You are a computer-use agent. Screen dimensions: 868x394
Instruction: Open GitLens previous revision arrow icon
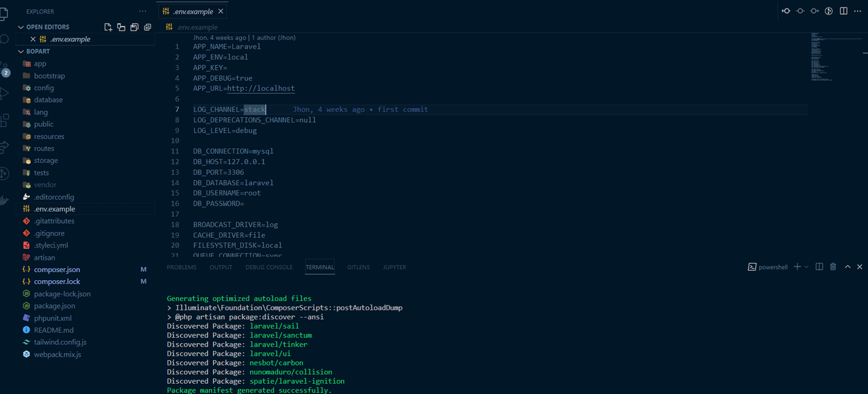[x=786, y=11]
